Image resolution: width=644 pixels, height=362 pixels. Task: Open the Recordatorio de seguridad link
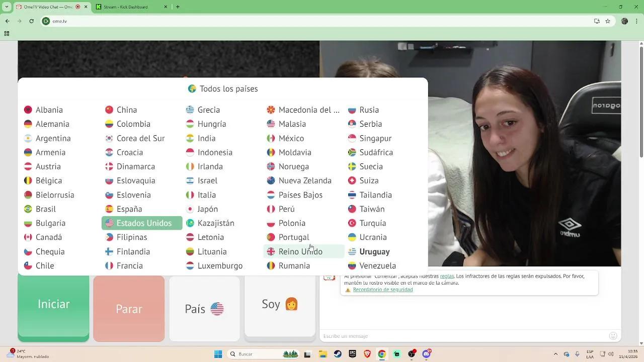click(x=382, y=290)
